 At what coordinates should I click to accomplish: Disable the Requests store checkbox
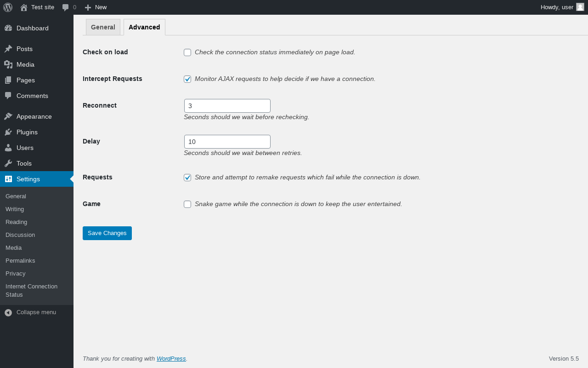187,178
